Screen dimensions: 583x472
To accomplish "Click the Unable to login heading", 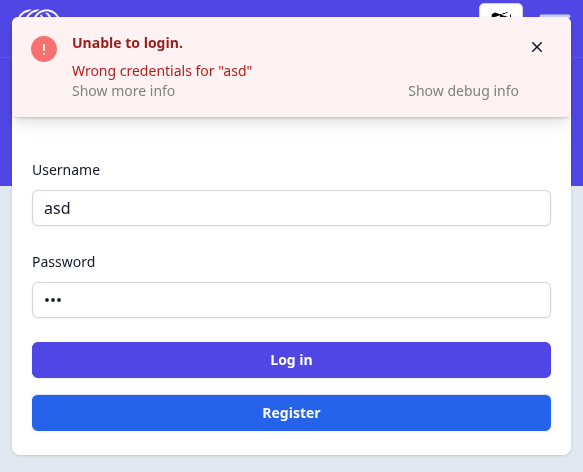I will pos(128,43).
